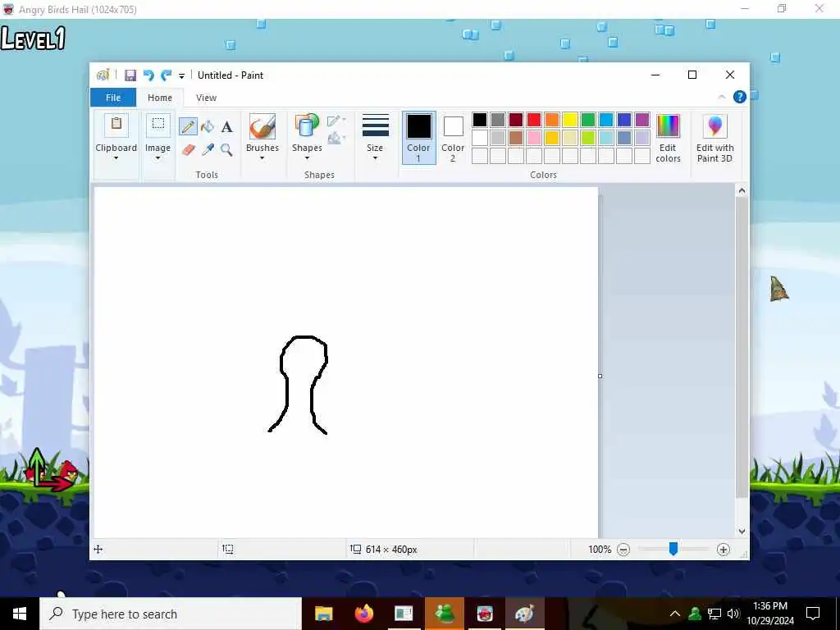Select the Fill with color bucket tool
This screenshot has height=630, width=840.
coord(208,127)
